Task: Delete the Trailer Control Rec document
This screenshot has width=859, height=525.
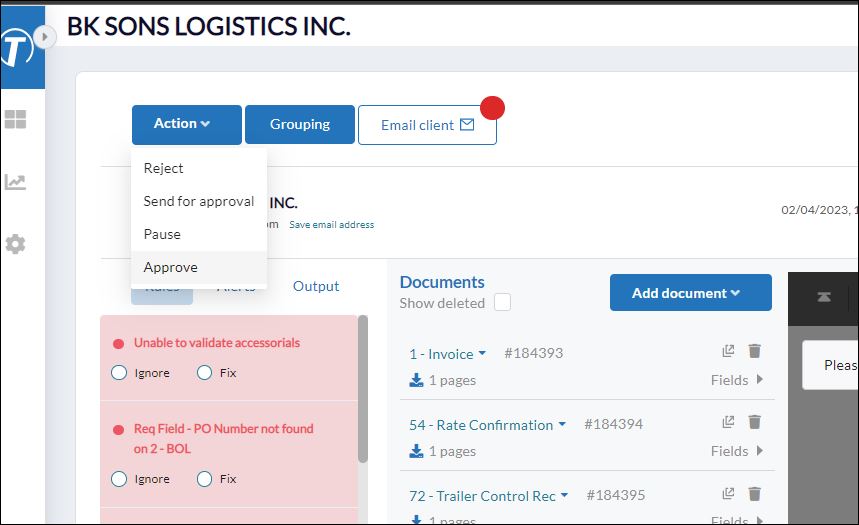Action: [755, 494]
